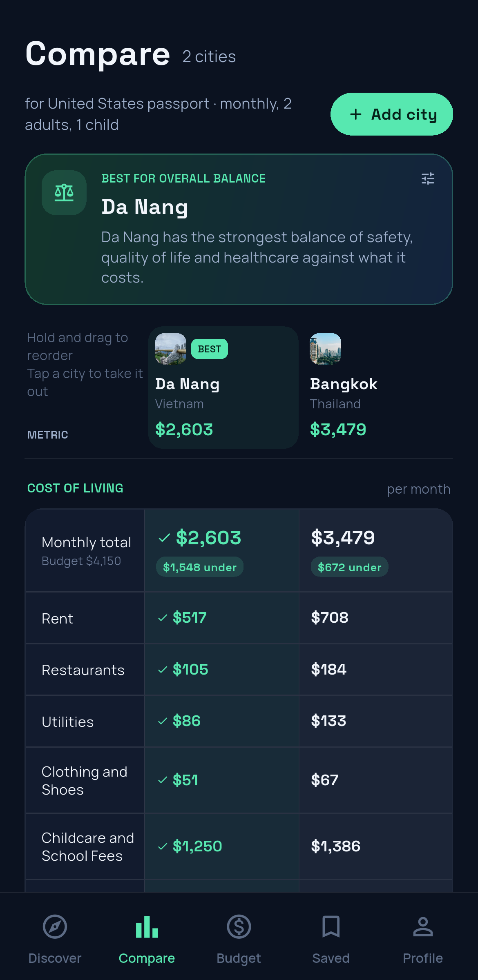Tap the Da Nang best balance heading
478x980 pixels.
tap(145, 207)
